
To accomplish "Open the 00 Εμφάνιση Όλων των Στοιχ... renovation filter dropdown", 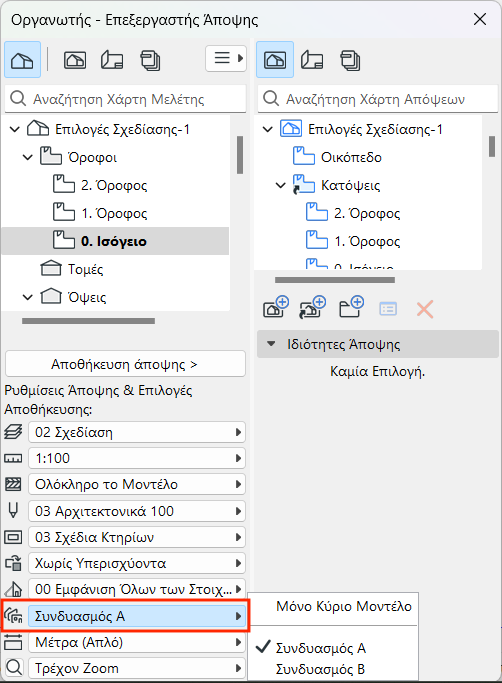I will pos(137,589).
